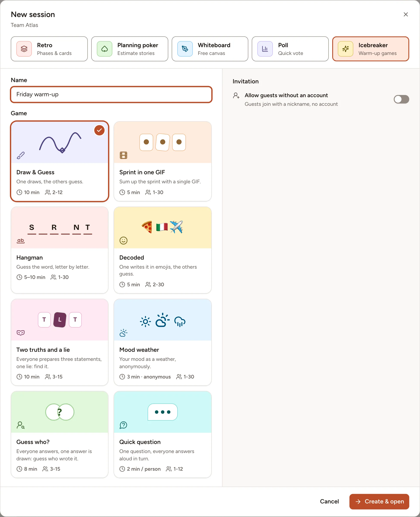Choose the Whiteboard session type
The height and width of the screenshot is (517, 420).
pyautogui.click(x=210, y=49)
